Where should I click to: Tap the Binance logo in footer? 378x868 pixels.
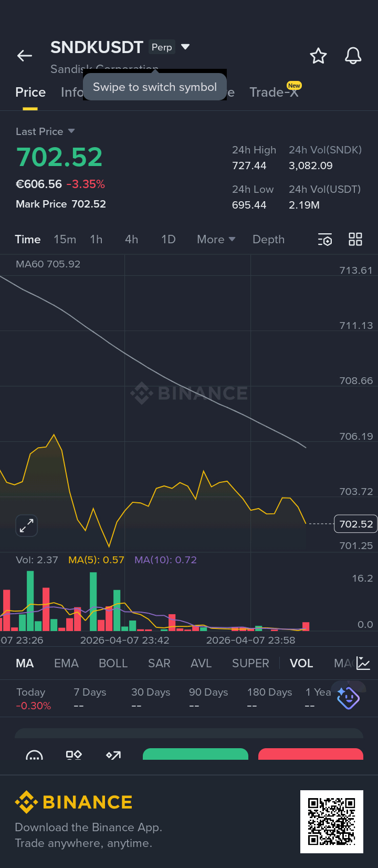[73, 802]
